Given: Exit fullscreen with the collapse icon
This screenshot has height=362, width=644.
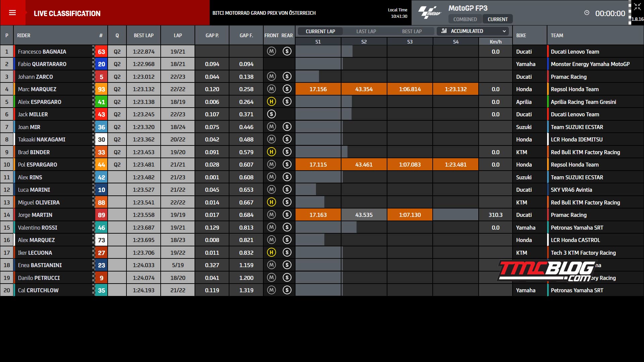Looking at the screenshot, I should [x=637, y=7].
